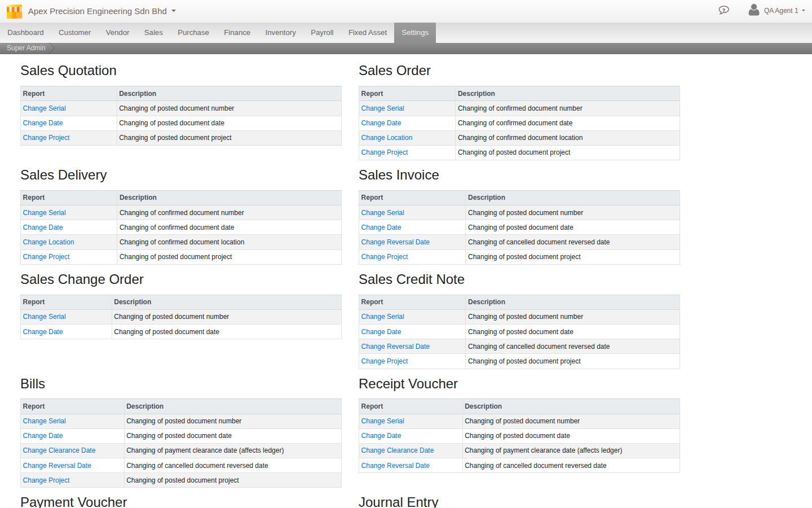Open Change Project under Sales Invoice
This screenshot has width=812, height=508.
(x=385, y=257)
